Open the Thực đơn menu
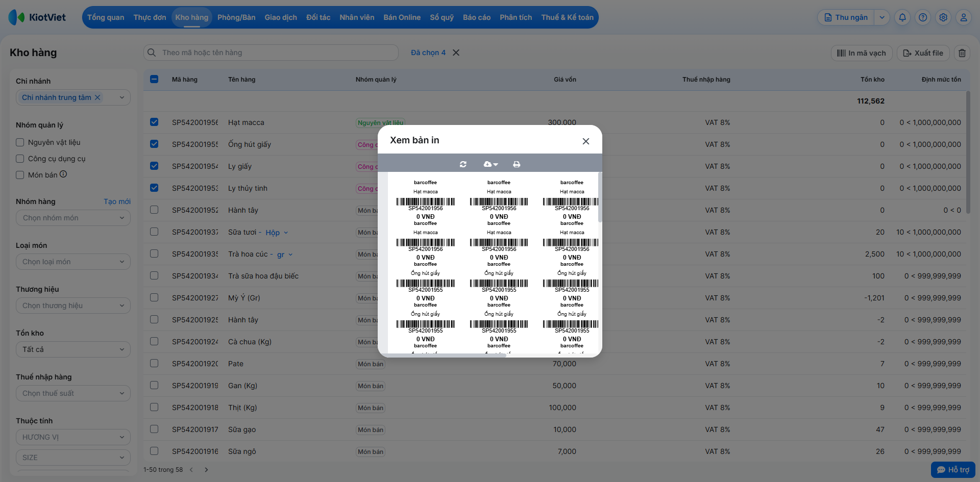Screen dimensions: 980x482 (150, 17)
